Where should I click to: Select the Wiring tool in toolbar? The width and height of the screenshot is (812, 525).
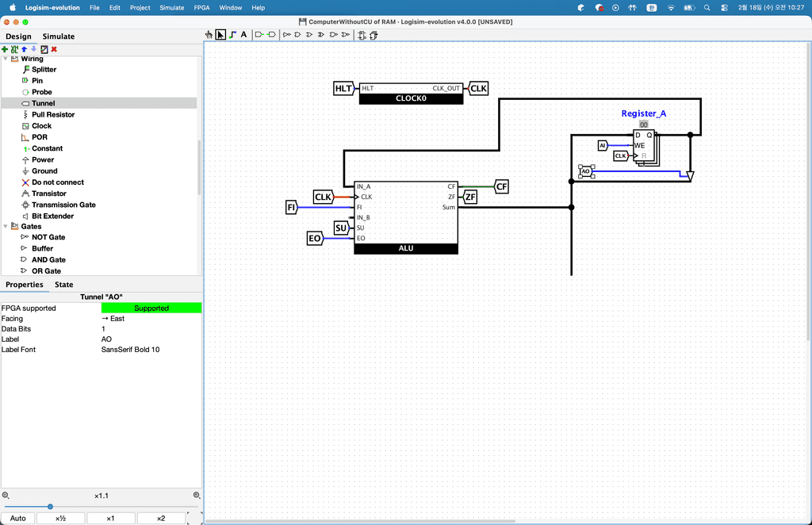pos(232,35)
